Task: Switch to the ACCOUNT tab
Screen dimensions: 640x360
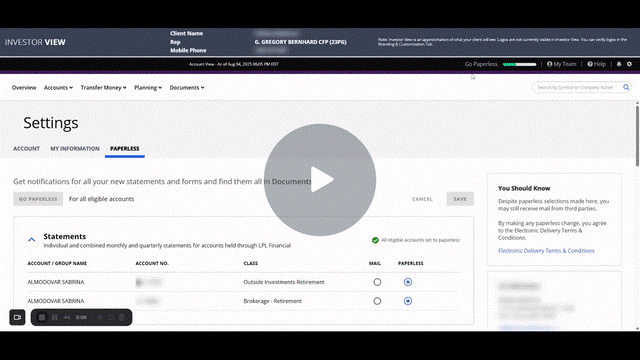Action: pos(26,149)
